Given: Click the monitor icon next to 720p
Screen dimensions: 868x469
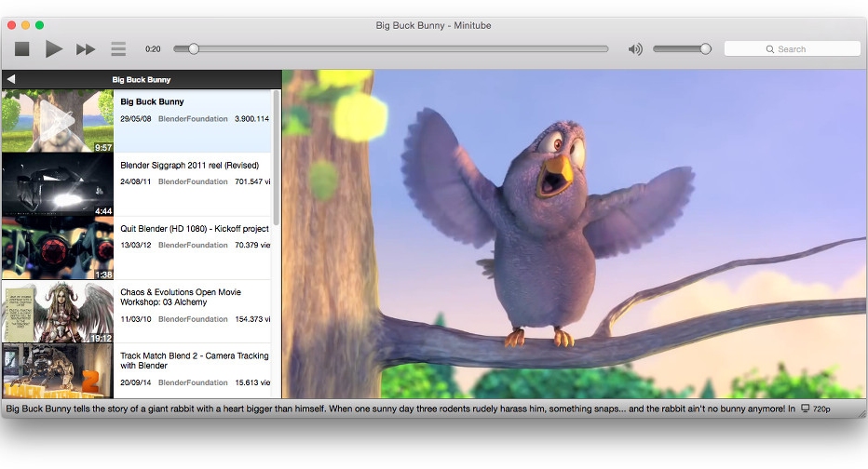Looking at the screenshot, I should point(806,409).
